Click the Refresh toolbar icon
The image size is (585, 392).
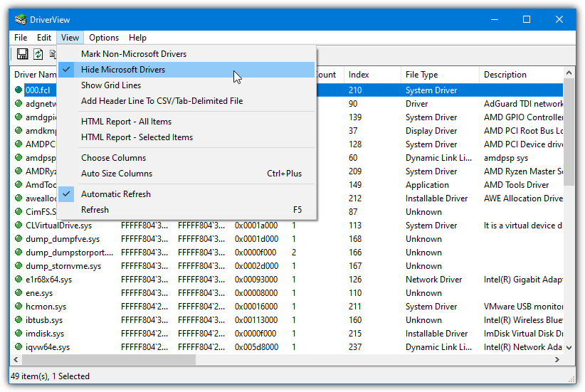click(x=38, y=54)
